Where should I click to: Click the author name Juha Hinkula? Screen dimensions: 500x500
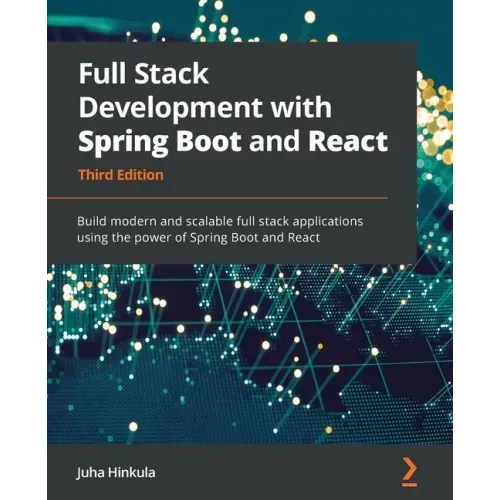click(x=116, y=473)
